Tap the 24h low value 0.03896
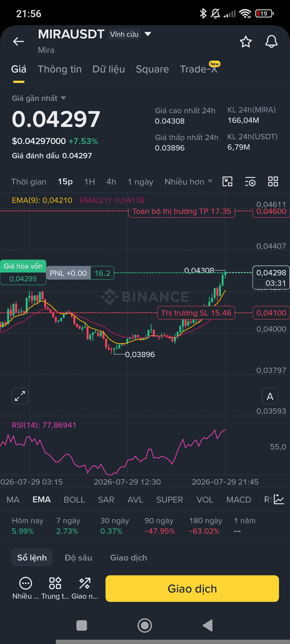The image size is (290, 644). coord(170,148)
